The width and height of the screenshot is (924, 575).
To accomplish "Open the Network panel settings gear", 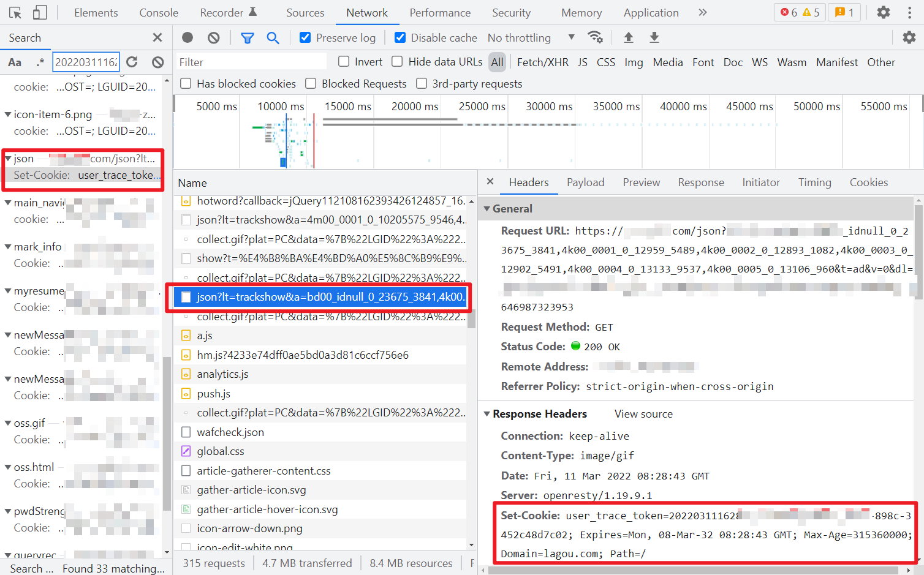I will click(x=909, y=37).
